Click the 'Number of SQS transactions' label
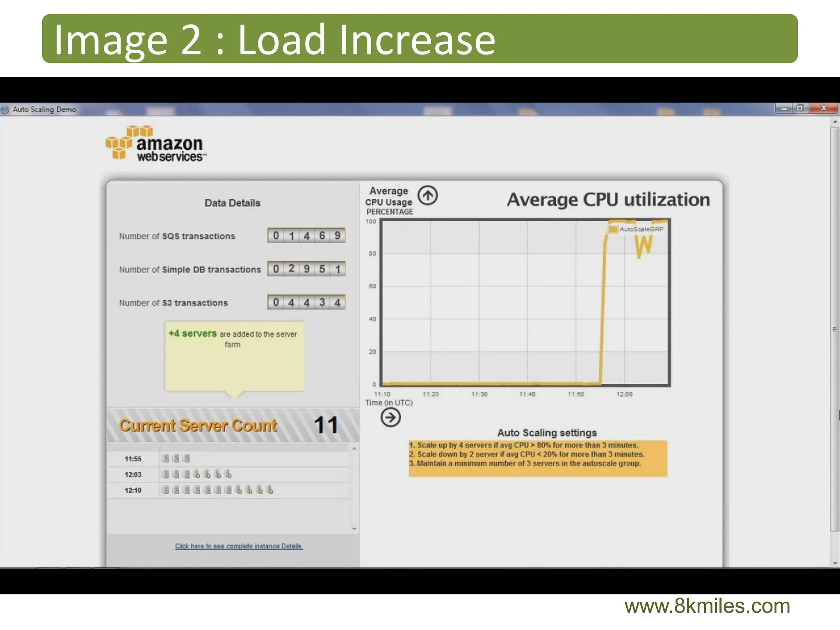The image size is (840, 630). 177,236
